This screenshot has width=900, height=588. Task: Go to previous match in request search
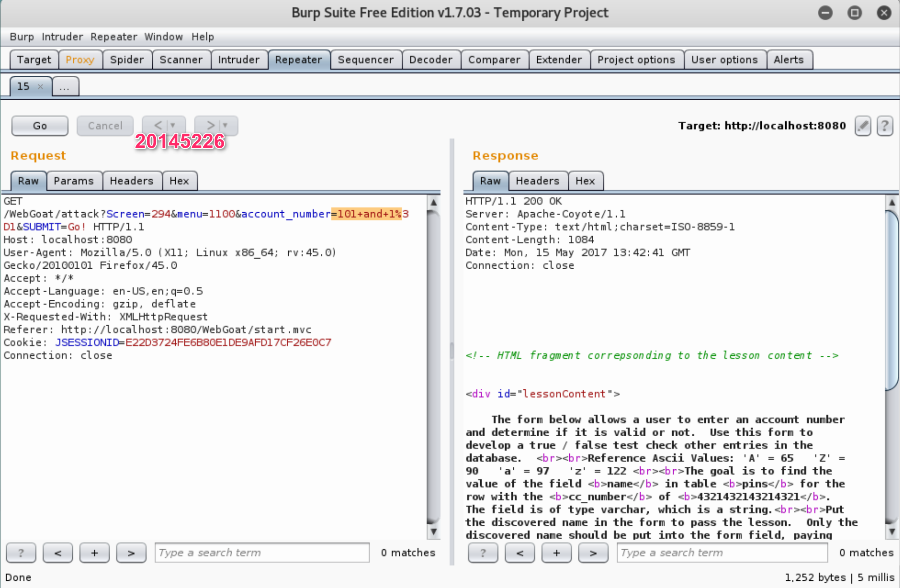click(x=58, y=553)
